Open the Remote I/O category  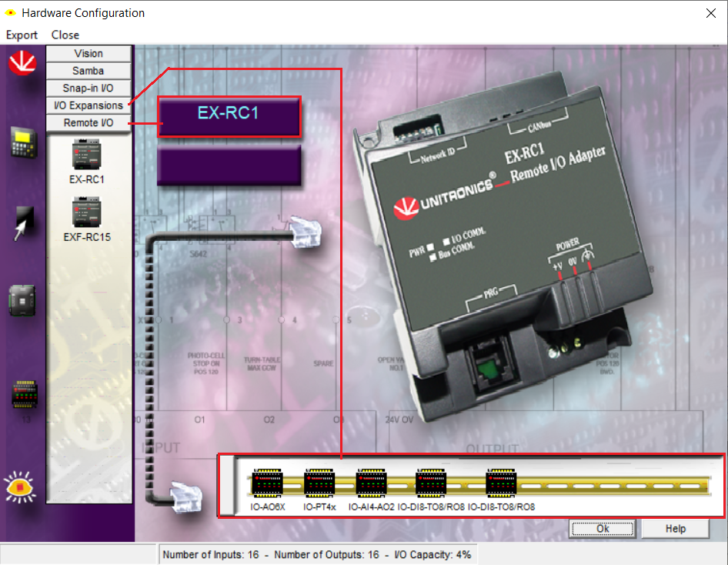(88, 122)
